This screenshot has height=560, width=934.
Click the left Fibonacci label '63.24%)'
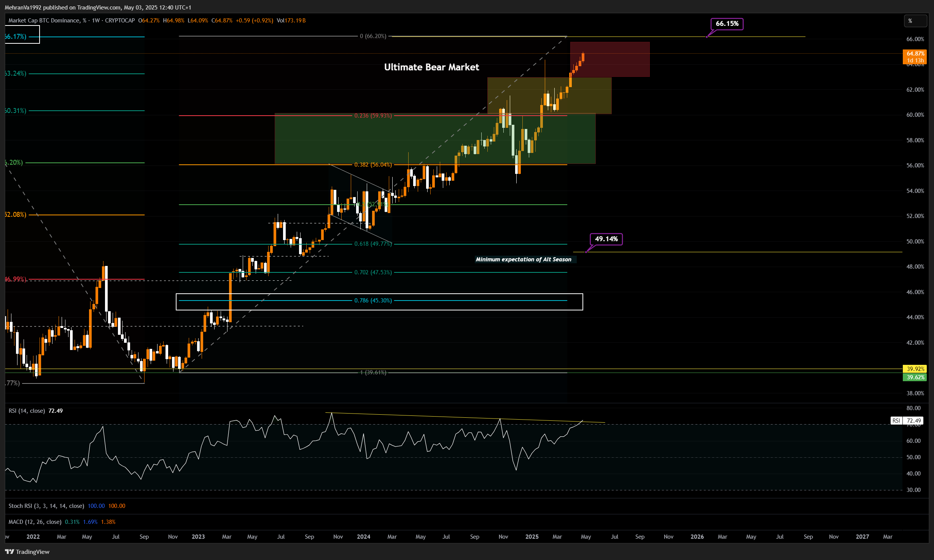coord(16,73)
